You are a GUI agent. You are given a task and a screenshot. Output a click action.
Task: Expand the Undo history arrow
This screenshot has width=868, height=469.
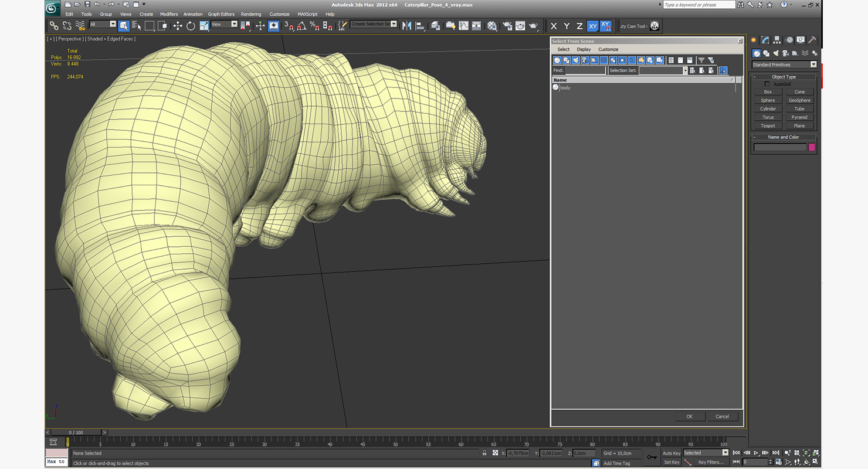(x=103, y=5)
